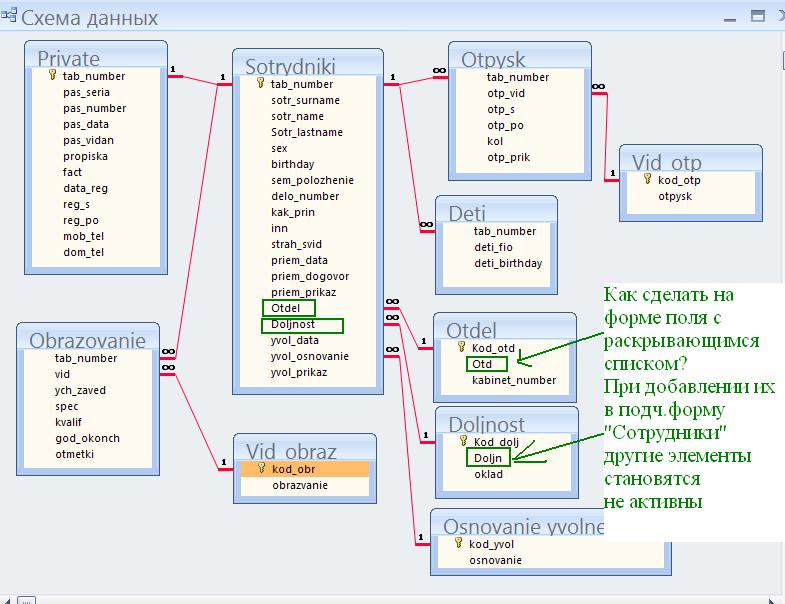Select mob_tel field in Private table
Image resolution: width=785 pixels, height=604 pixels.
pos(84,236)
